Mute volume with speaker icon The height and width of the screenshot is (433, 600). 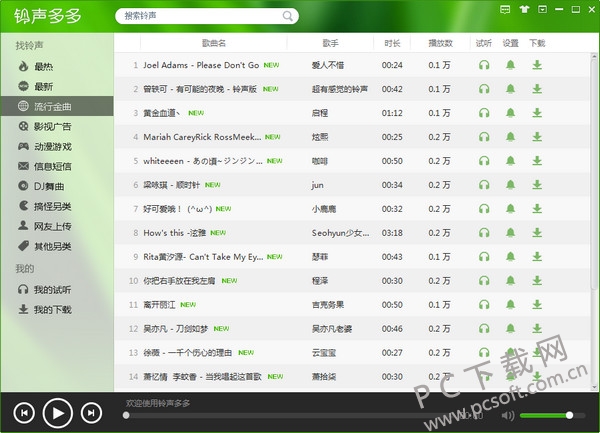point(508,415)
